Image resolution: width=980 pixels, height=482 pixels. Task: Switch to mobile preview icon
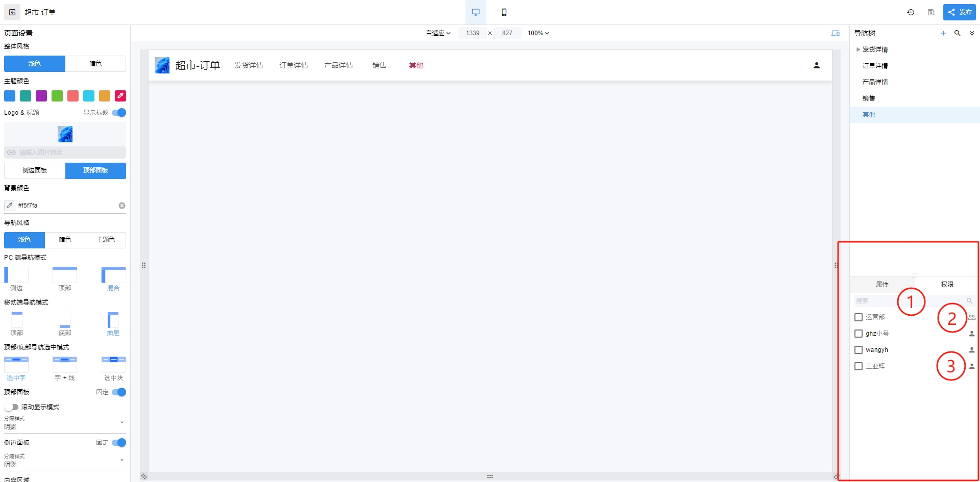click(504, 12)
